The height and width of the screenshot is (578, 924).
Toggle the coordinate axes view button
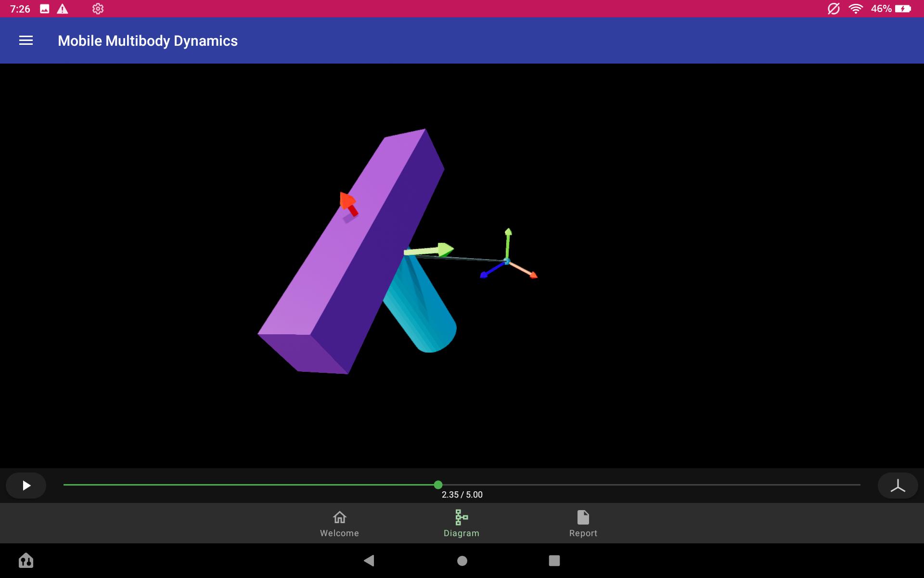click(898, 486)
